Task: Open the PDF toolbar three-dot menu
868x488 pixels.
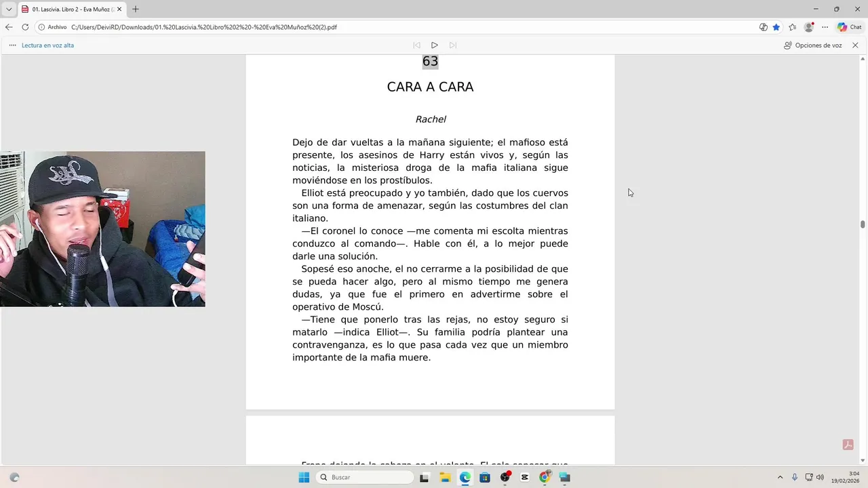Action: pos(12,45)
